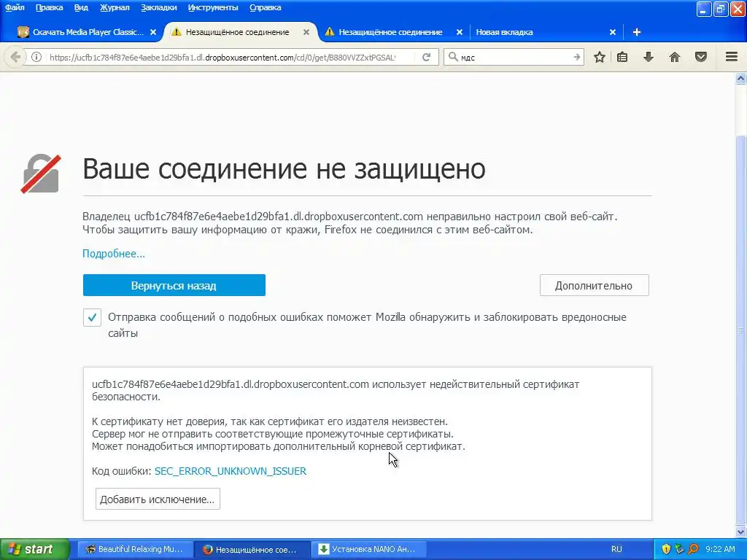Switch to the second Незащищённое соединение tab

tap(390, 32)
